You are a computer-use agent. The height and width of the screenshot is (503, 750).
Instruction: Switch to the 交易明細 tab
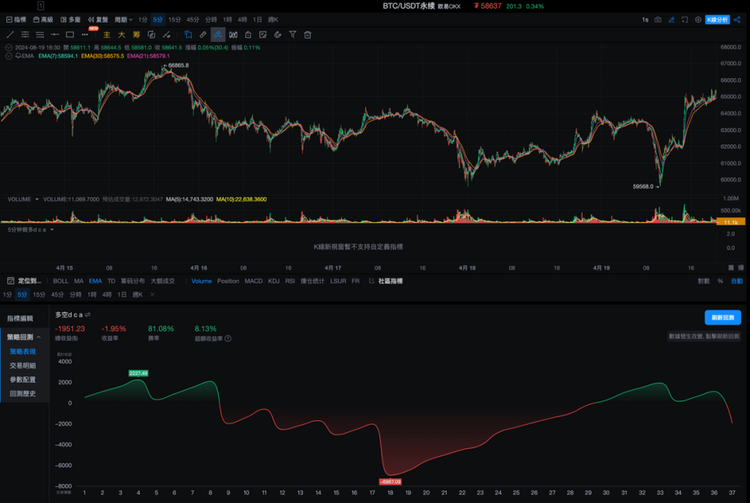point(22,365)
